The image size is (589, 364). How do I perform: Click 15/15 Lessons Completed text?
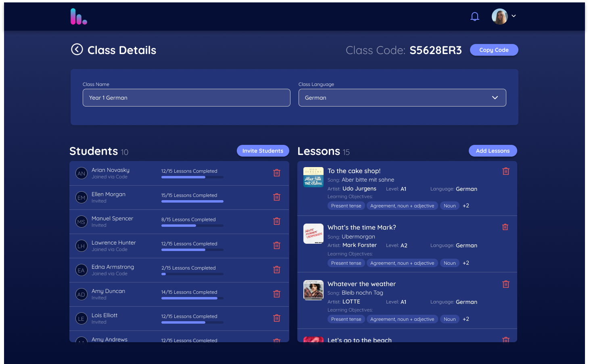pyautogui.click(x=189, y=195)
